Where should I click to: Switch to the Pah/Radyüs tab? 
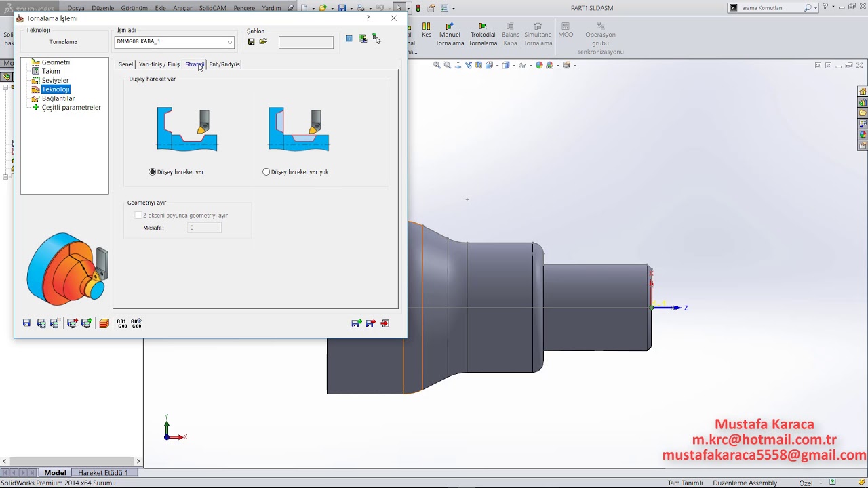click(224, 64)
